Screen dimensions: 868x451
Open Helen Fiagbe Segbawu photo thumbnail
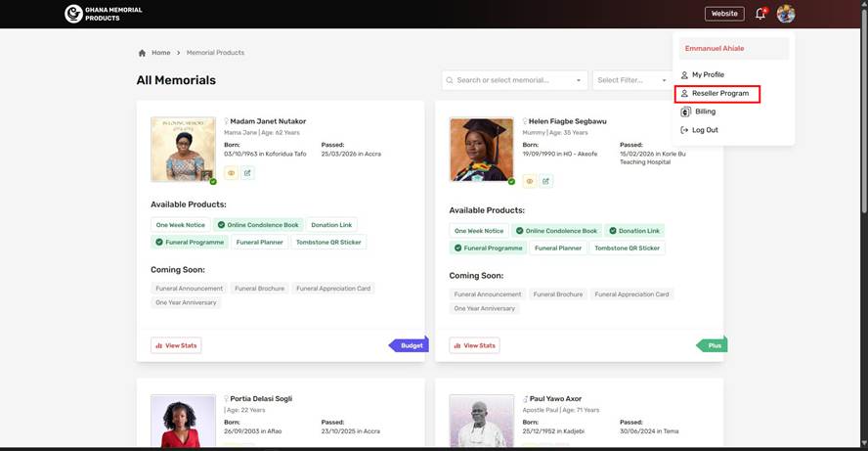click(x=482, y=150)
